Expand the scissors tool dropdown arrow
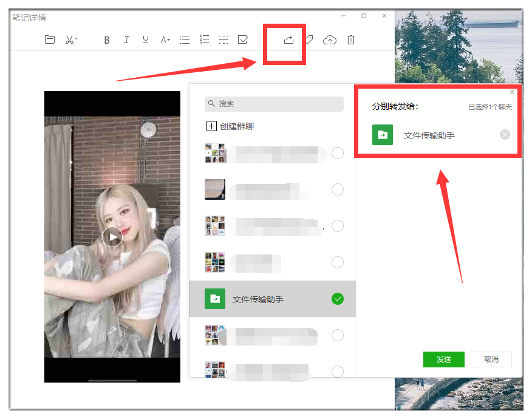Viewport: 532px width, 419px height. [x=76, y=39]
